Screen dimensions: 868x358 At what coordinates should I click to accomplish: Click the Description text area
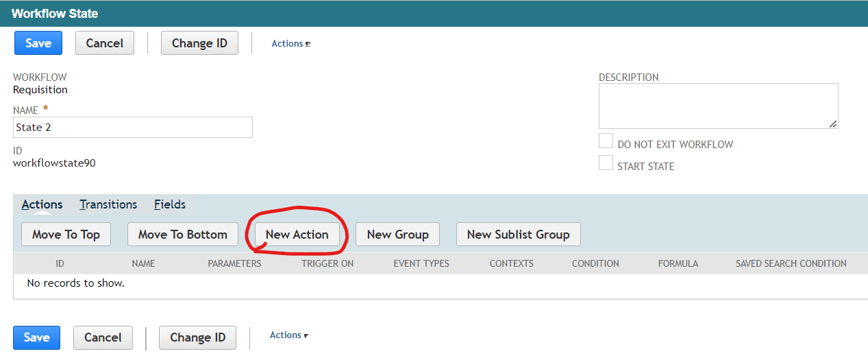tap(719, 106)
